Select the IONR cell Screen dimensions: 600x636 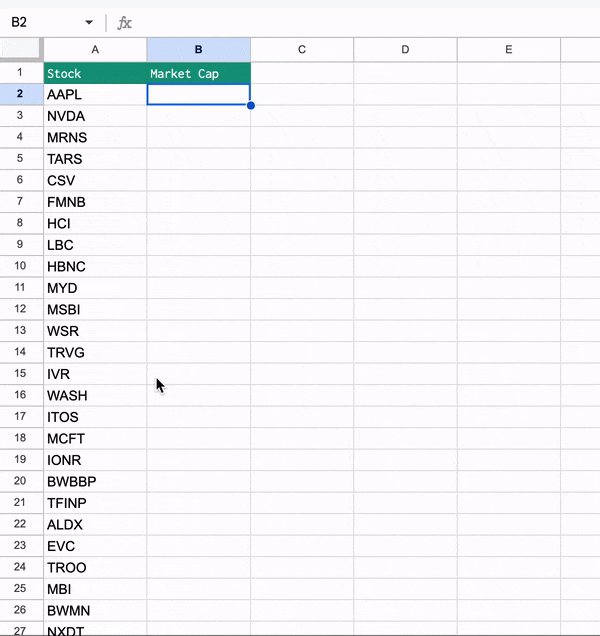(x=95, y=460)
